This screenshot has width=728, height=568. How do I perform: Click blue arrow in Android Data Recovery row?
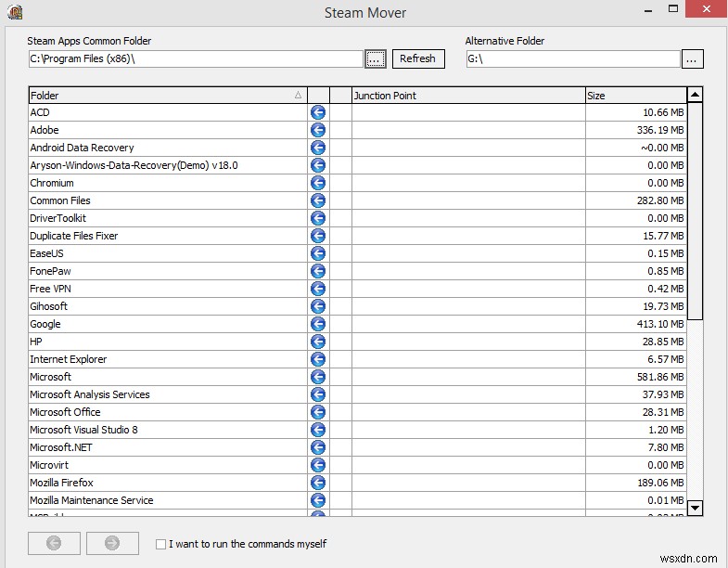coord(318,148)
